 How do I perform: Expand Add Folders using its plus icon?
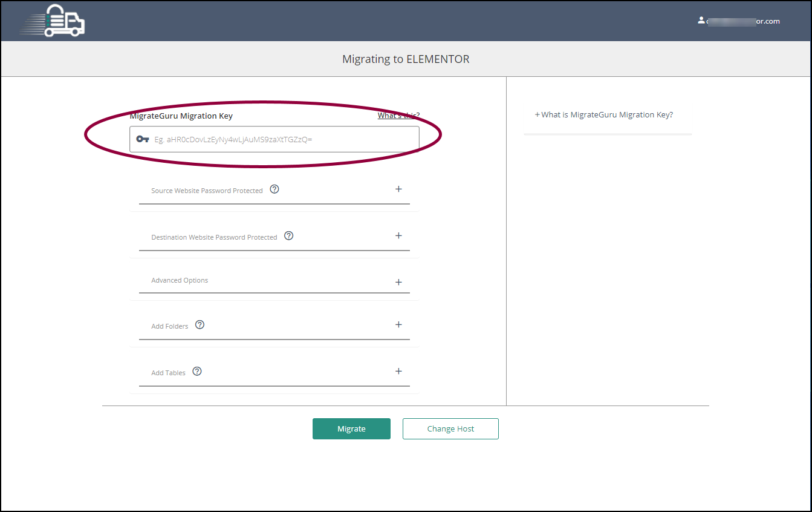click(398, 325)
